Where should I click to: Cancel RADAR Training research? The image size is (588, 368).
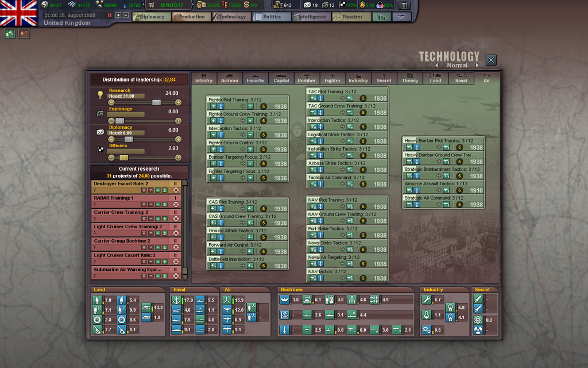tap(176, 205)
